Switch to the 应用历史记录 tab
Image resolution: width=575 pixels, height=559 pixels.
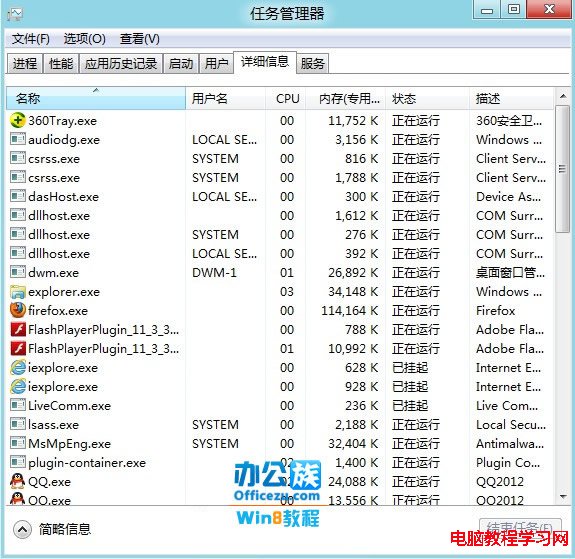point(121,63)
